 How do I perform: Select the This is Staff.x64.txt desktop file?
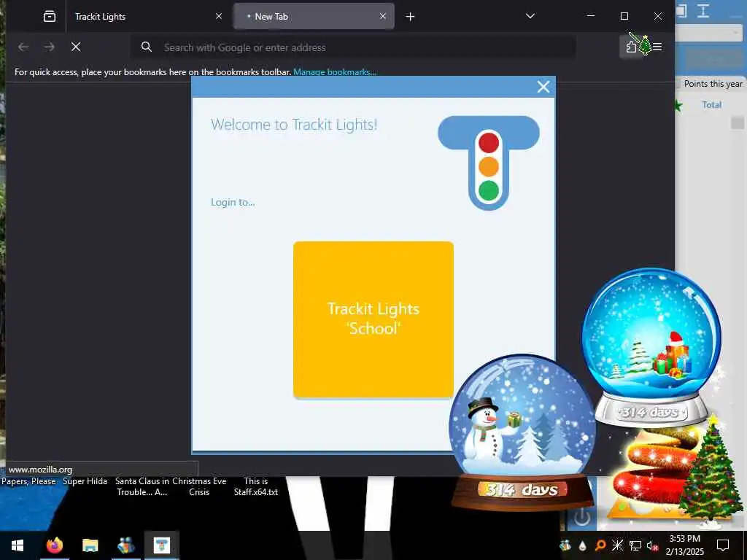point(256,486)
